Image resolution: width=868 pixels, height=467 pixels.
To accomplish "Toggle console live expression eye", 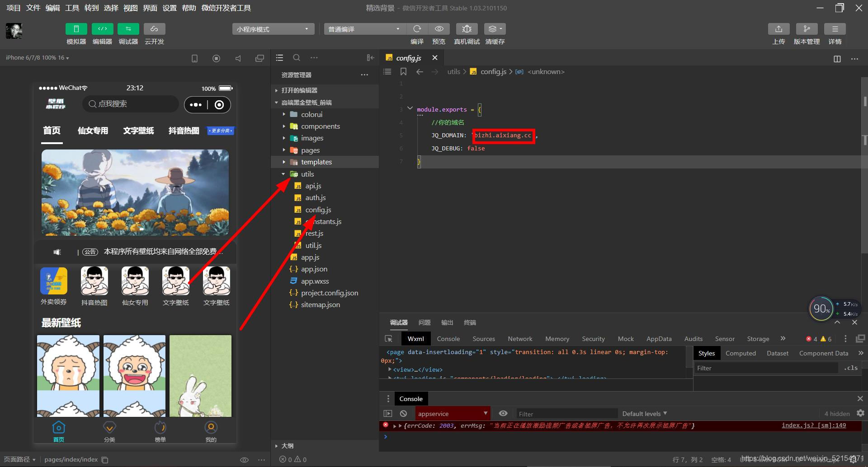I will [503, 413].
